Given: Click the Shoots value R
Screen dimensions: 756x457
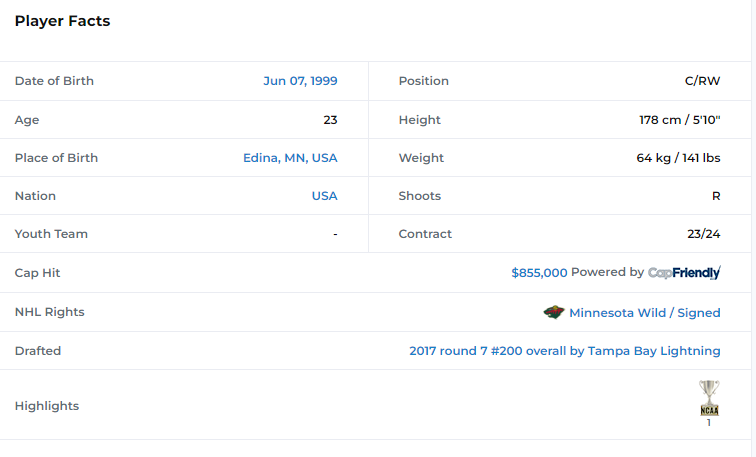Looking at the screenshot, I should coord(716,196).
